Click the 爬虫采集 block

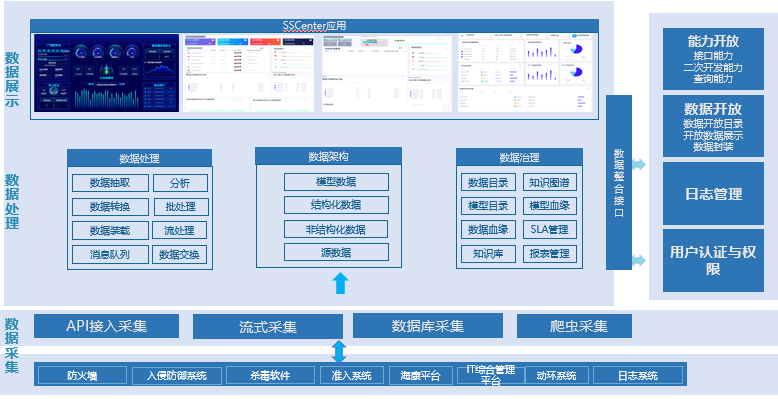point(574,326)
